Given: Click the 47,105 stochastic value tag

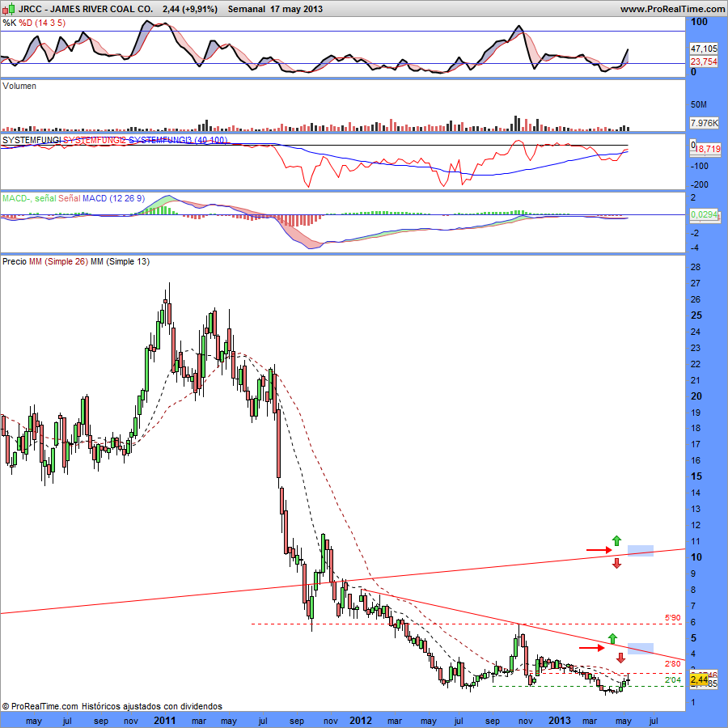Looking at the screenshot, I should [x=704, y=49].
